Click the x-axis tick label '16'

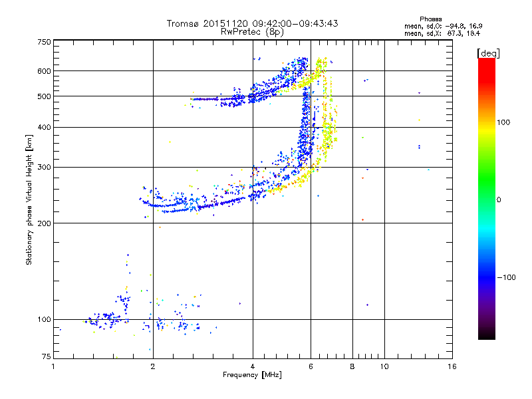point(452,366)
